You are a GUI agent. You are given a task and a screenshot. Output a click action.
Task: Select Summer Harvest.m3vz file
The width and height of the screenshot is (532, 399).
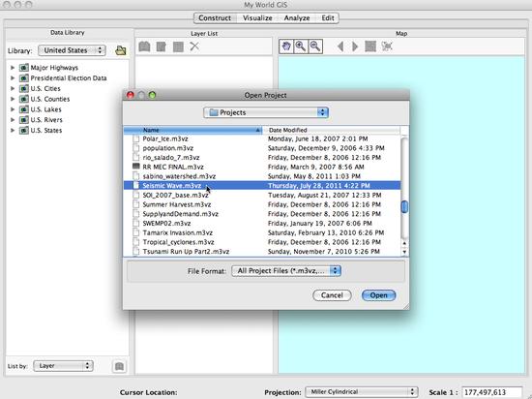[x=262, y=204]
